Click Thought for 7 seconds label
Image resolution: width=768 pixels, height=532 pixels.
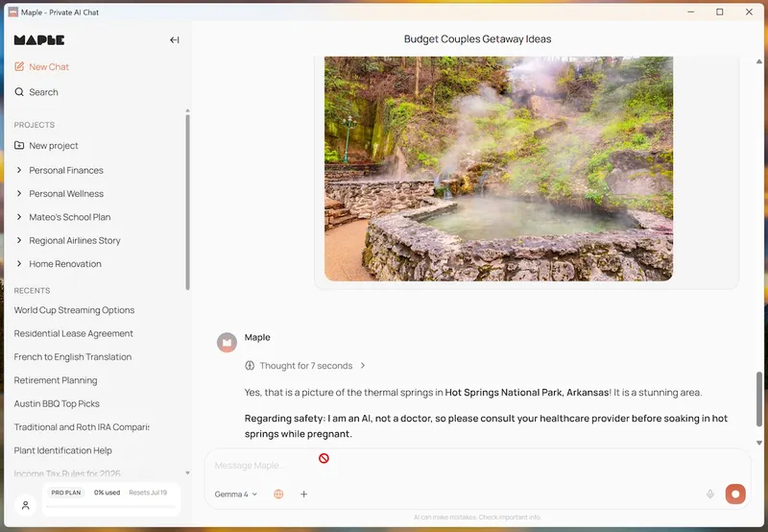[x=306, y=366]
